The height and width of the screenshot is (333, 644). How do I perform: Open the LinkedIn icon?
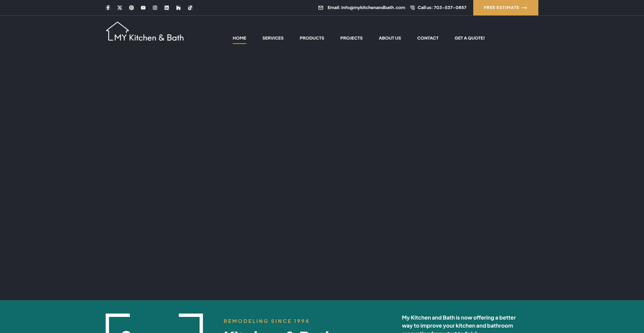click(167, 8)
